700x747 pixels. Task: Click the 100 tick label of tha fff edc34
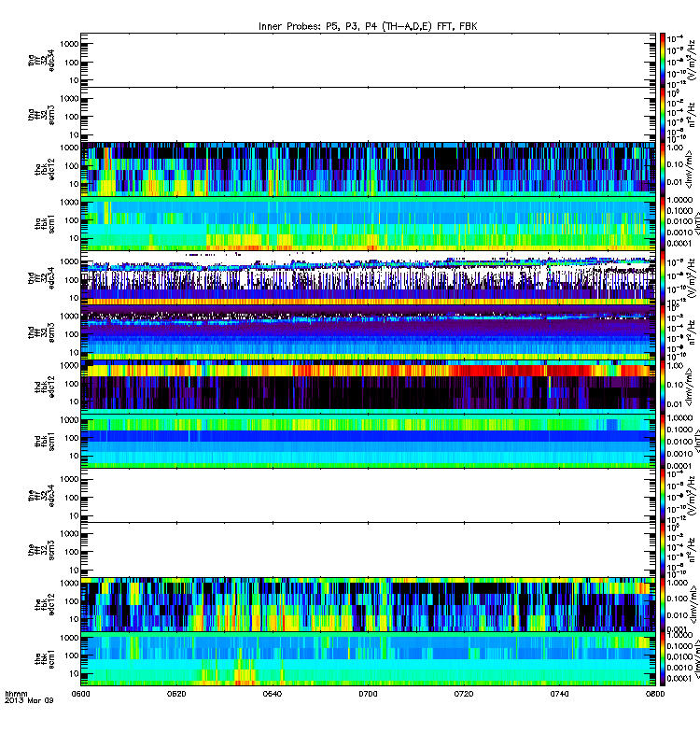point(72,63)
